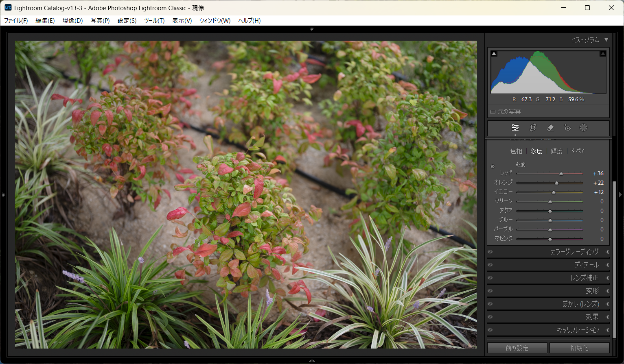Switch to the 輝度 tab
624x364 pixels.
click(x=556, y=151)
